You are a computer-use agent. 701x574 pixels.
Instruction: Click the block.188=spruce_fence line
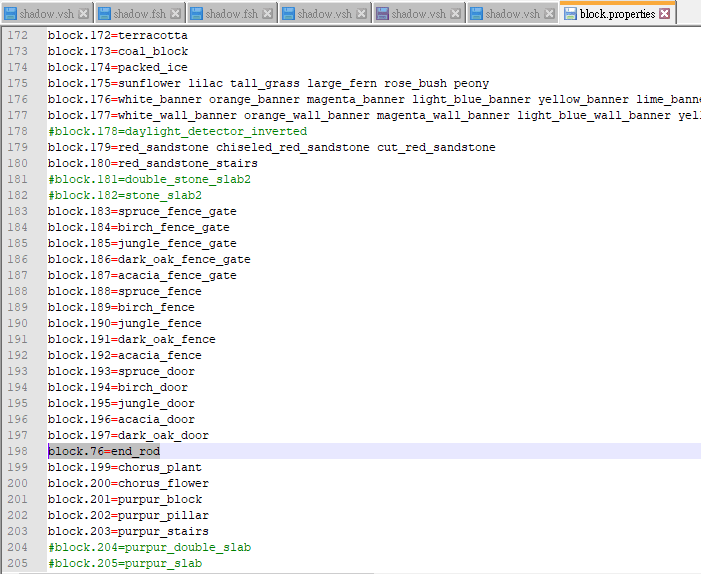(125, 291)
